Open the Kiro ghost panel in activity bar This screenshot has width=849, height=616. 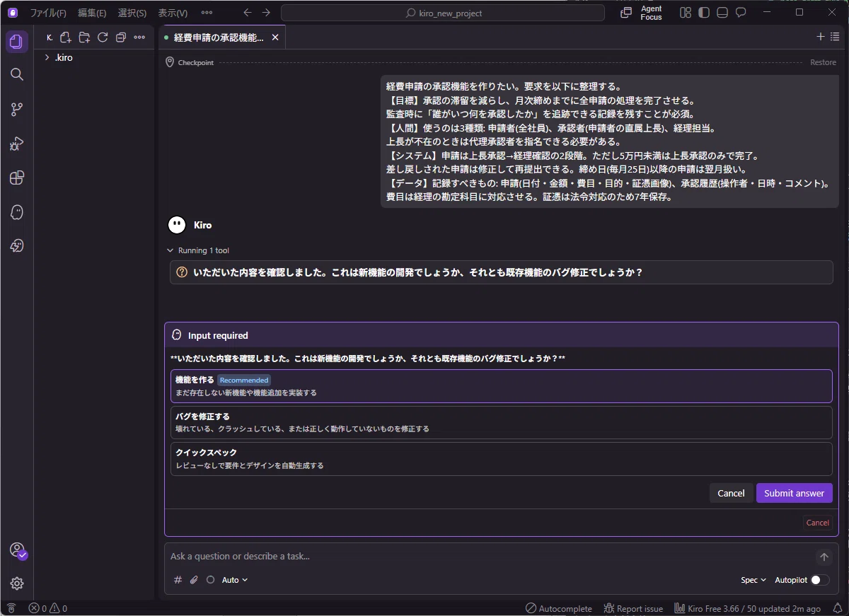[x=17, y=211]
